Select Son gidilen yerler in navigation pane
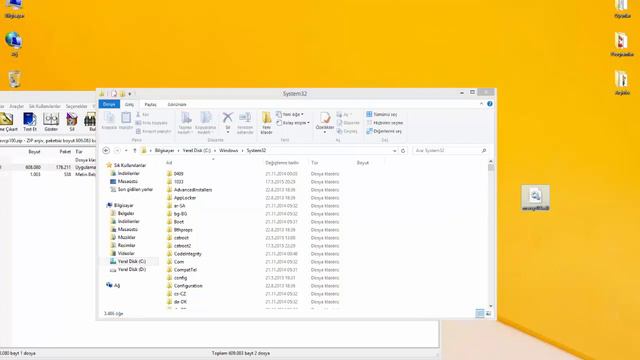 pyautogui.click(x=131, y=189)
